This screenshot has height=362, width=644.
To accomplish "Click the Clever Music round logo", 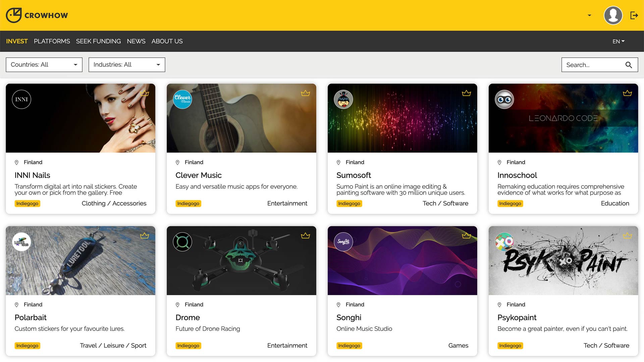I will point(182,100).
